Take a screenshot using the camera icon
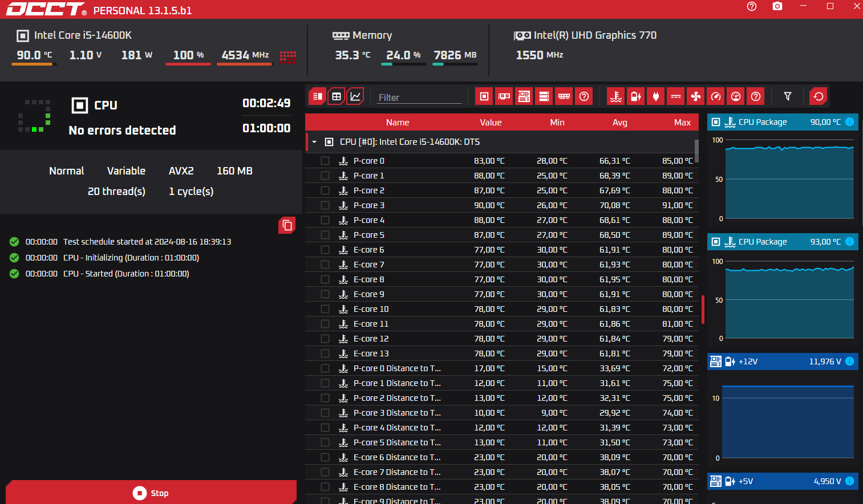This screenshot has height=504, width=863. pos(777,6)
